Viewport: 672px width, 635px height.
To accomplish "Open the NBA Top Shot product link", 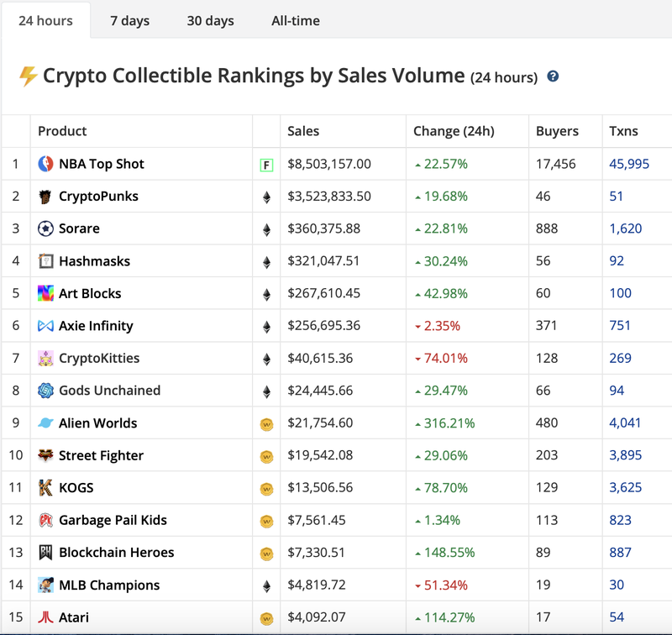I will 101,164.
